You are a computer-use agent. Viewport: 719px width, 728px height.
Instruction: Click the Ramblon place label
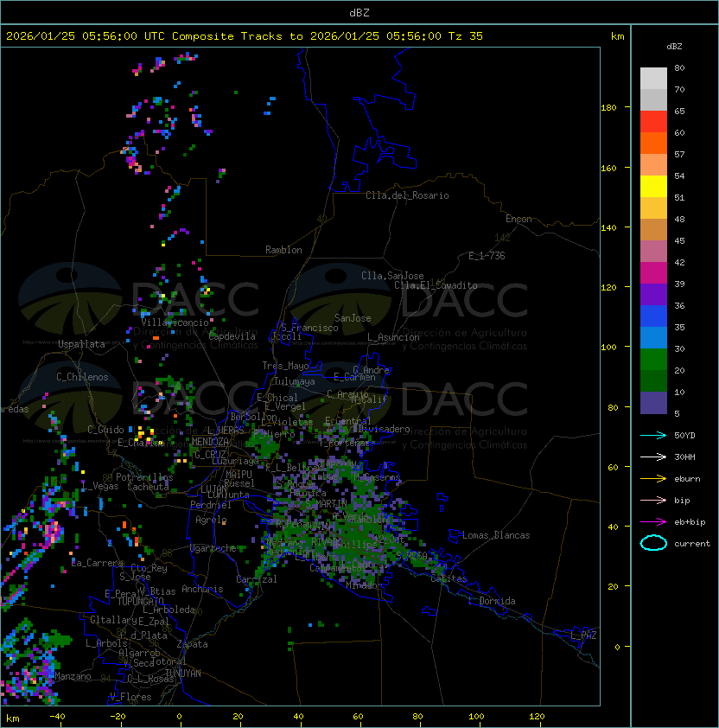click(x=283, y=250)
